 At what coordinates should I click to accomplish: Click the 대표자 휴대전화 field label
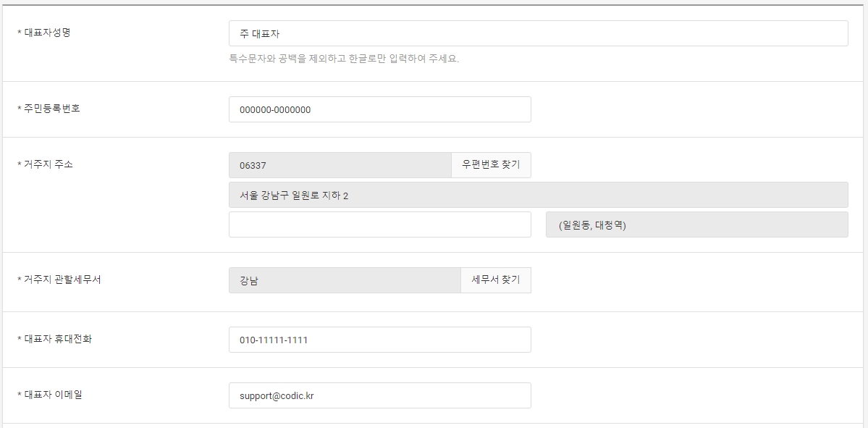tap(58, 338)
